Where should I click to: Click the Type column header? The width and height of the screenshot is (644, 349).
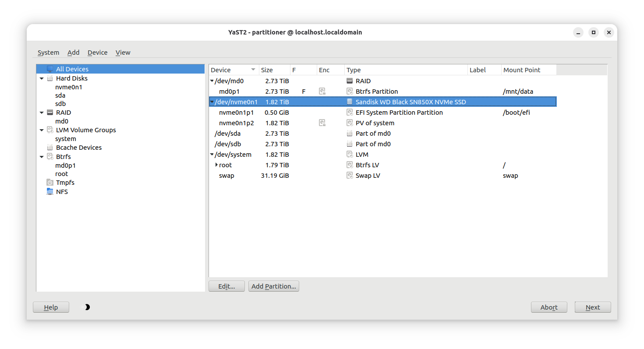[x=406, y=70]
